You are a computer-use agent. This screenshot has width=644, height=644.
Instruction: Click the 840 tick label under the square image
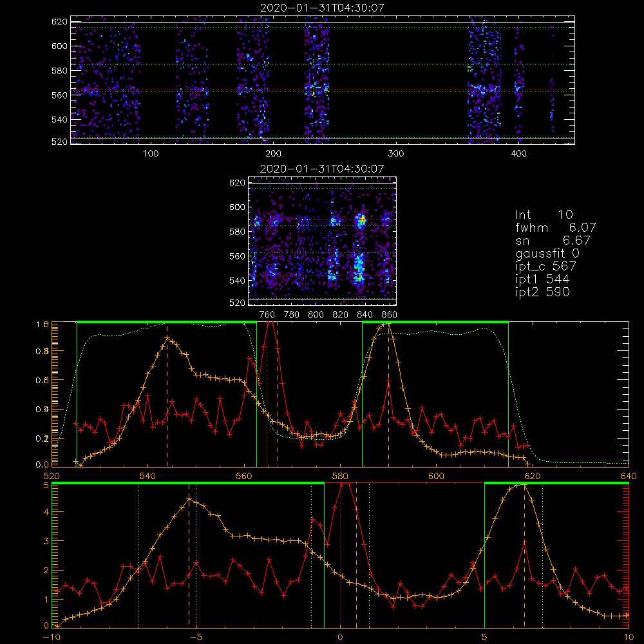(365, 315)
